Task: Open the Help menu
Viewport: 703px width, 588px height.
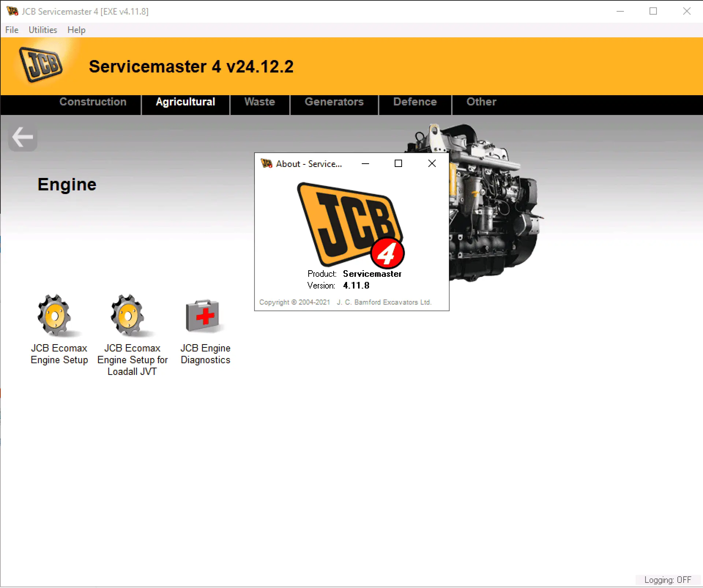Action: pos(76,30)
